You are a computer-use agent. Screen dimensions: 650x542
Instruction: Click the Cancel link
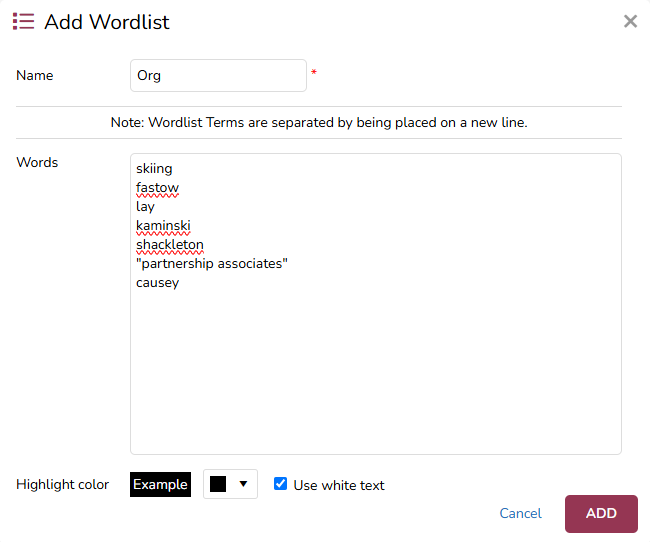click(x=520, y=513)
